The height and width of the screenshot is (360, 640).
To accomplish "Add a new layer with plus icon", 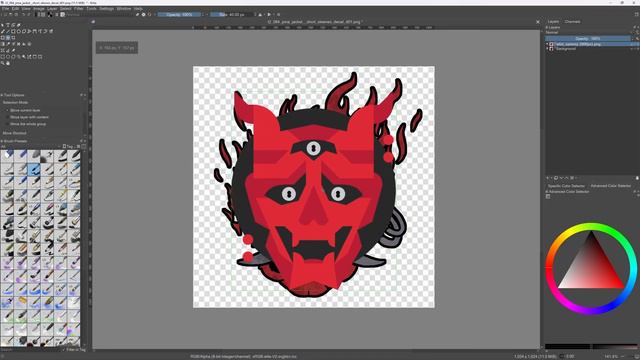I will [547, 178].
